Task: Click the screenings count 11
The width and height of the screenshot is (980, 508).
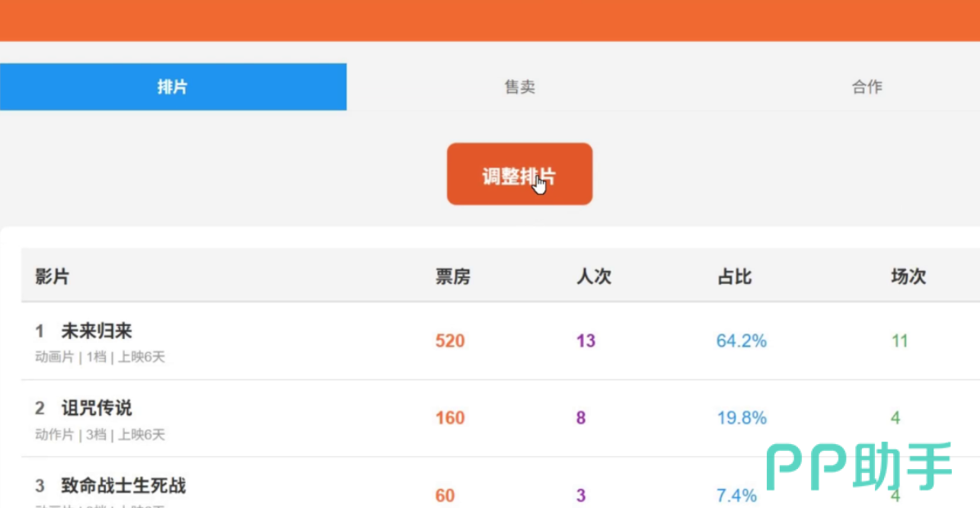Action: coord(900,340)
